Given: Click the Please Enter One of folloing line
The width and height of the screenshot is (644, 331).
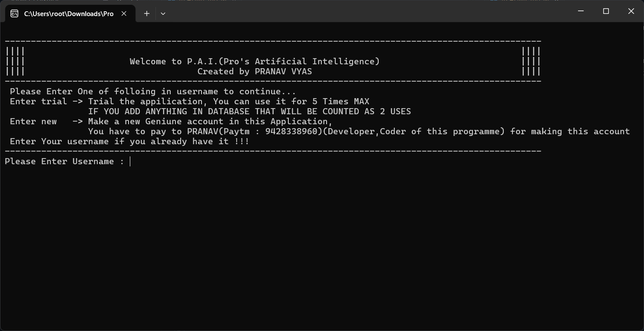Looking at the screenshot, I should 153,91.
